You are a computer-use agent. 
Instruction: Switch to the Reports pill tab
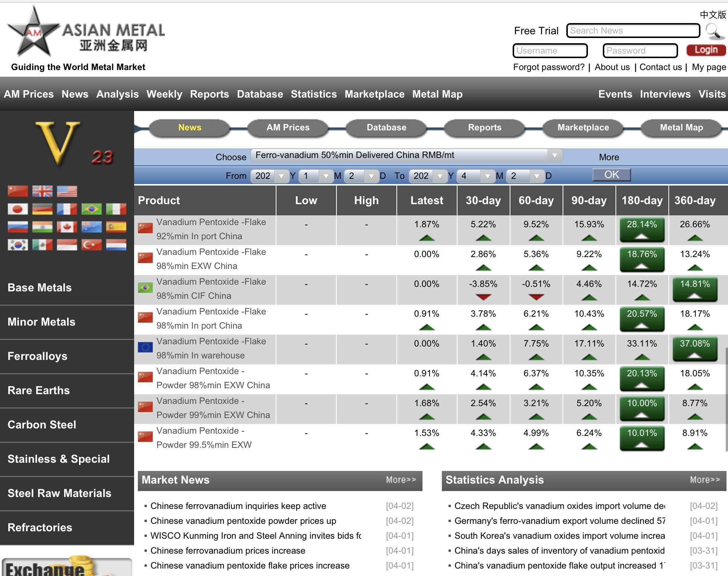(485, 127)
